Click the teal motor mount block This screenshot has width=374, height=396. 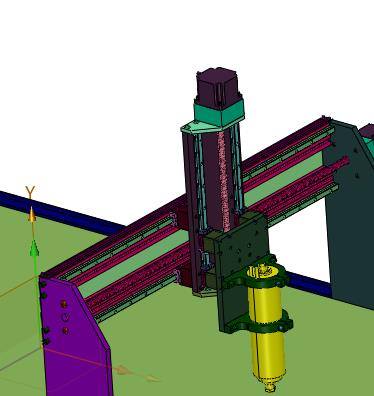219,113
